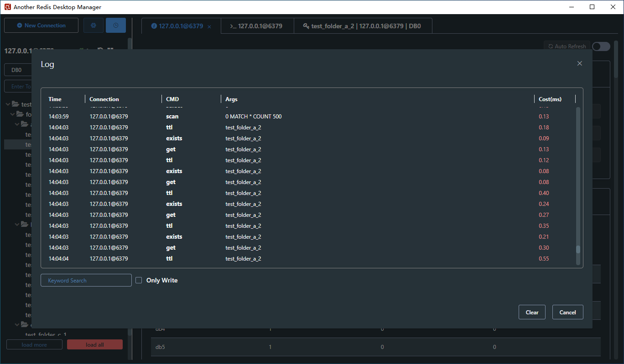The width and height of the screenshot is (624, 364).
Task: Switch to the 127.0.0.1@6379 server status tab
Action: click(181, 26)
